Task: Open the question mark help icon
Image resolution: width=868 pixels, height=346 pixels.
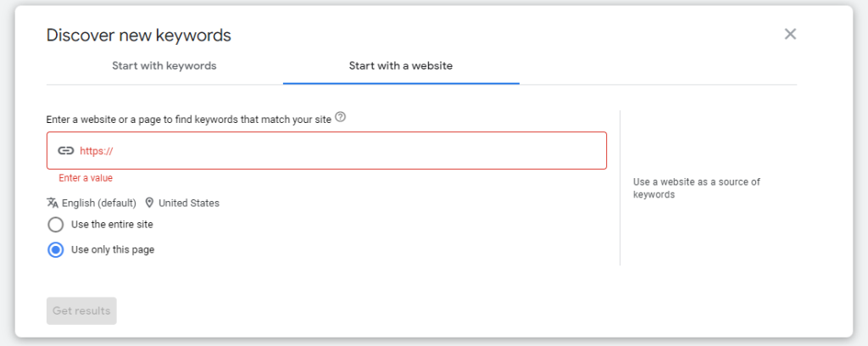Action: [341, 117]
